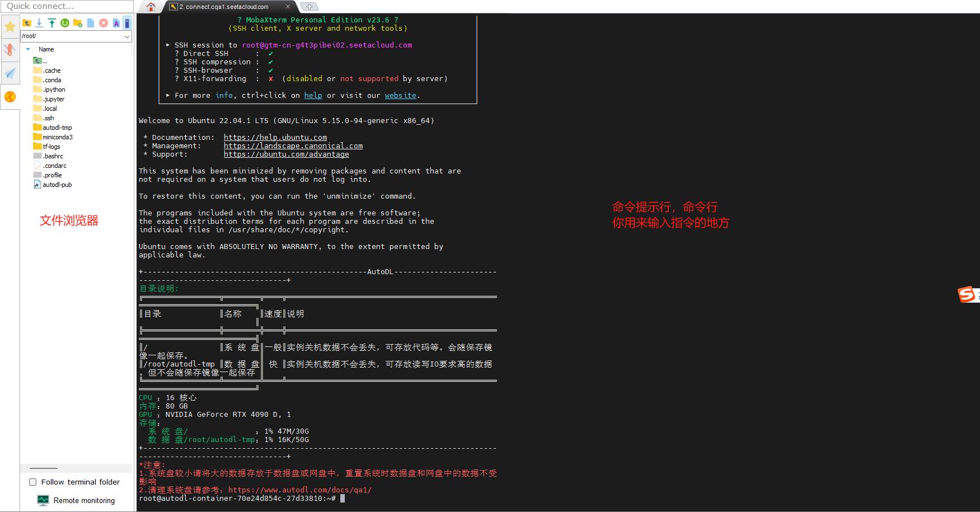
Task: Select the .local folder
Action: (45, 109)
